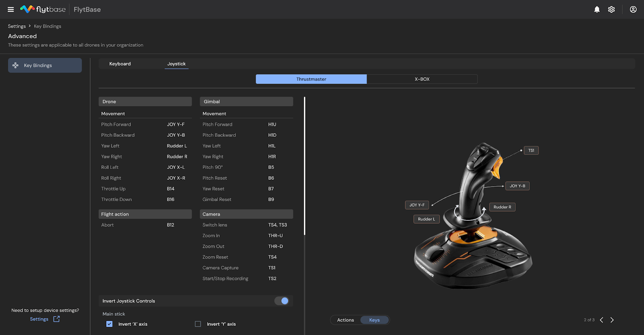Click Gimbal 'Pitch Forward' H1U binding

tap(272, 125)
